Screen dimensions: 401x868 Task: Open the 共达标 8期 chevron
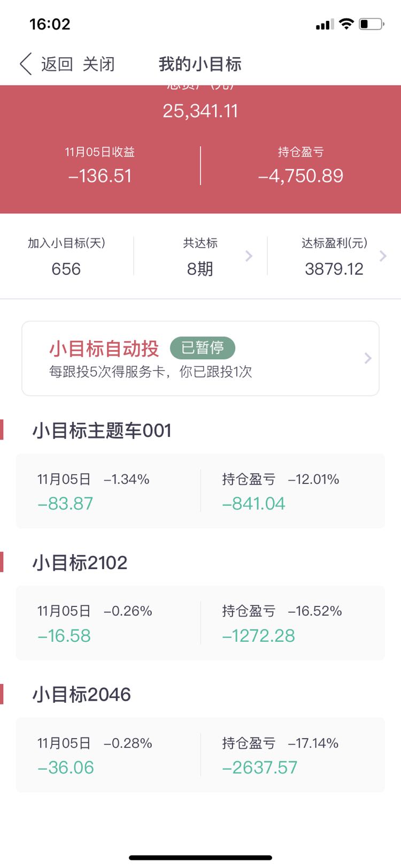[x=249, y=256]
